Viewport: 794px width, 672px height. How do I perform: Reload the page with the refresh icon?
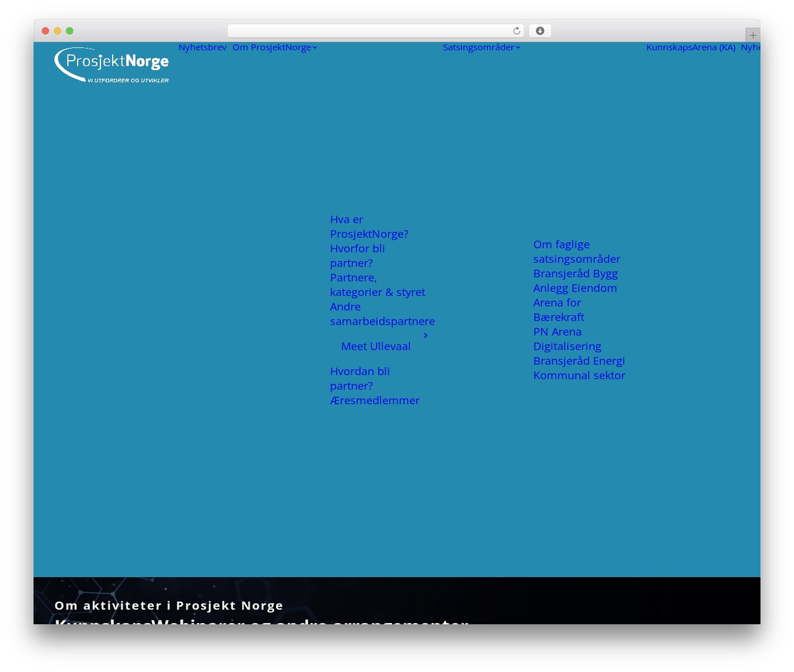[517, 31]
